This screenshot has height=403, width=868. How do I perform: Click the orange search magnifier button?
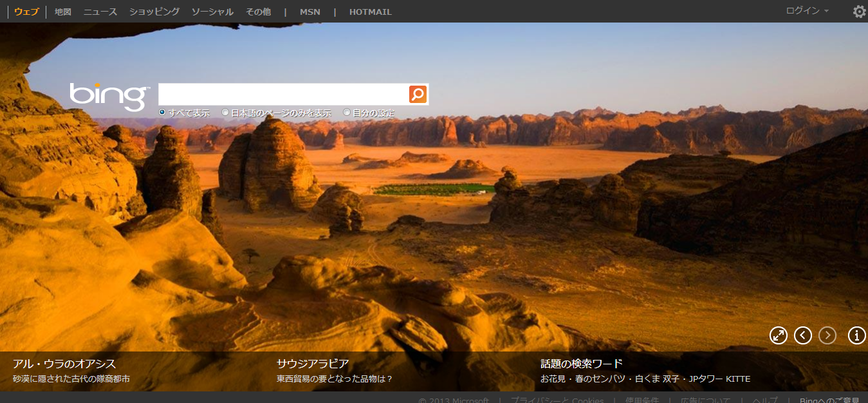pos(418,95)
